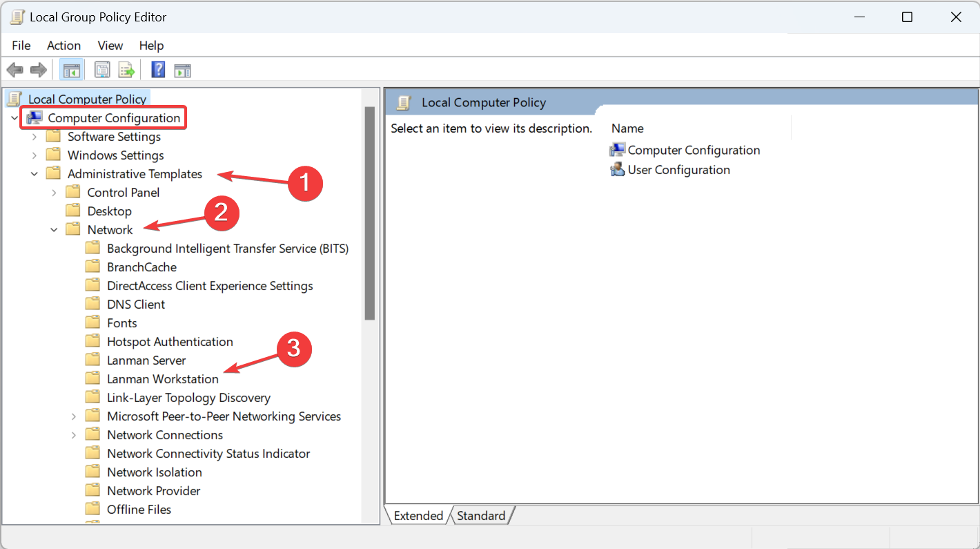Screen dimensions: 980x549
Task: Open Help via the blue question-mark icon
Action: point(158,70)
